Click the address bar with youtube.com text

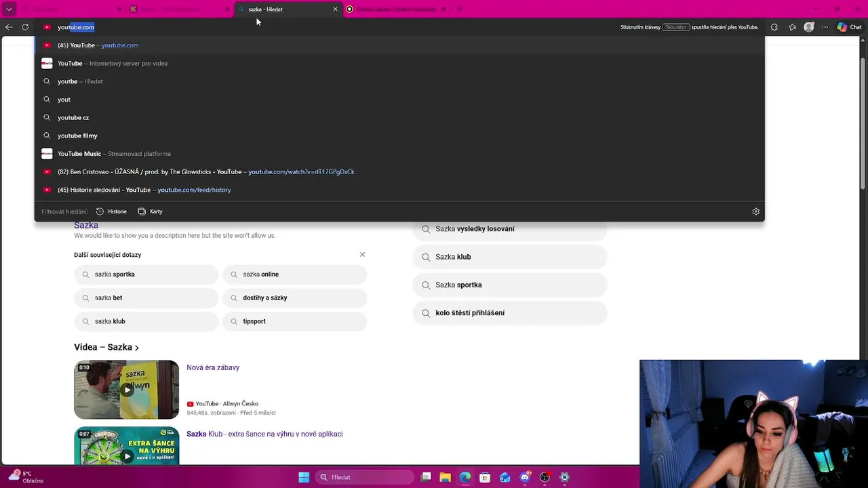pos(325,27)
